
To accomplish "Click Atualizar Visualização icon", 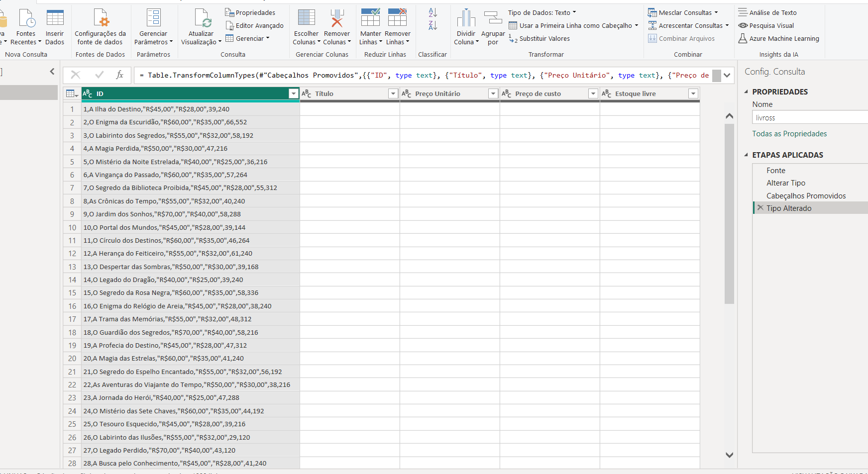I will (x=203, y=18).
